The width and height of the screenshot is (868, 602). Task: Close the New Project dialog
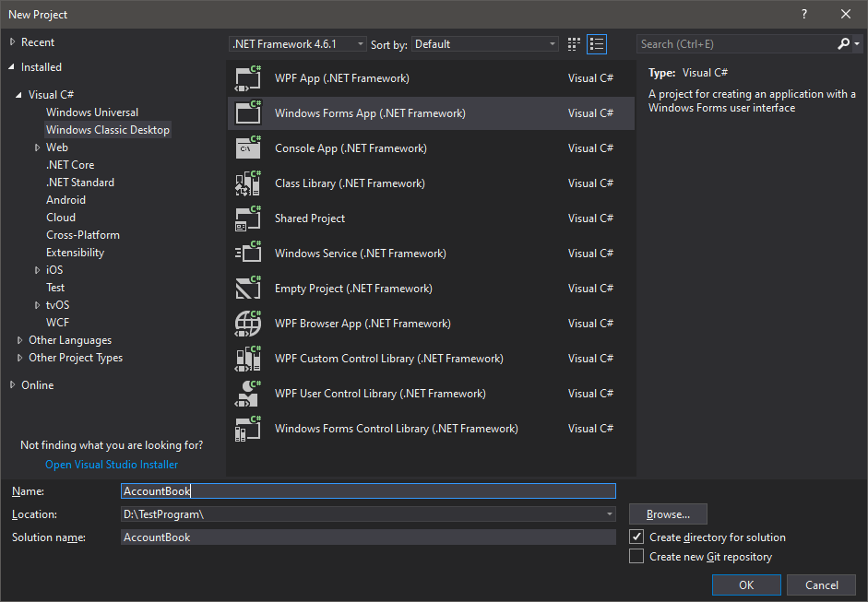846,15
